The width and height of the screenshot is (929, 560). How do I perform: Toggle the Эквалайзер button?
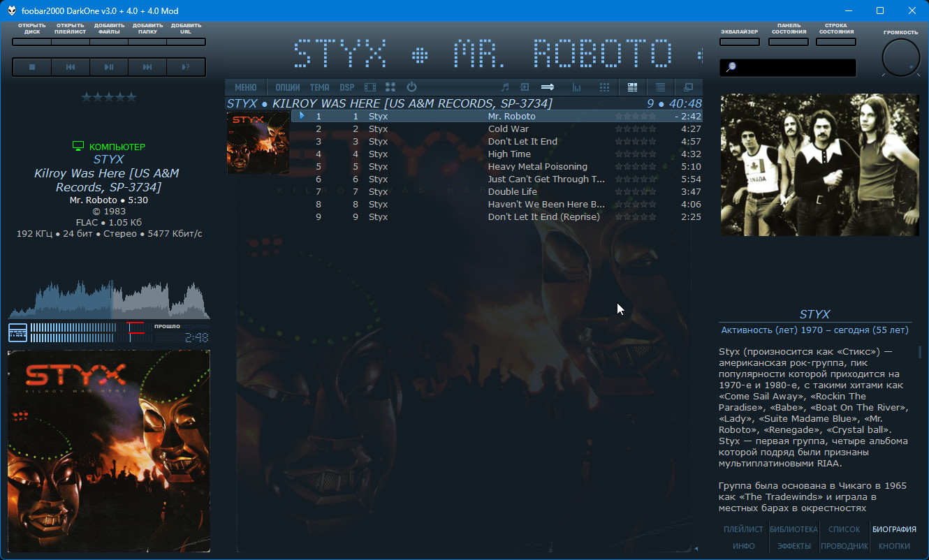(739, 42)
